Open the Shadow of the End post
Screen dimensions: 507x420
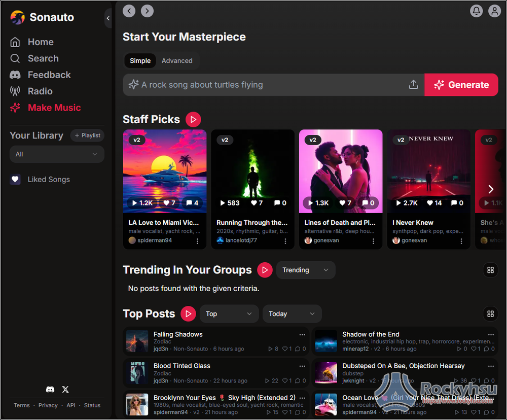click(371, 334)
